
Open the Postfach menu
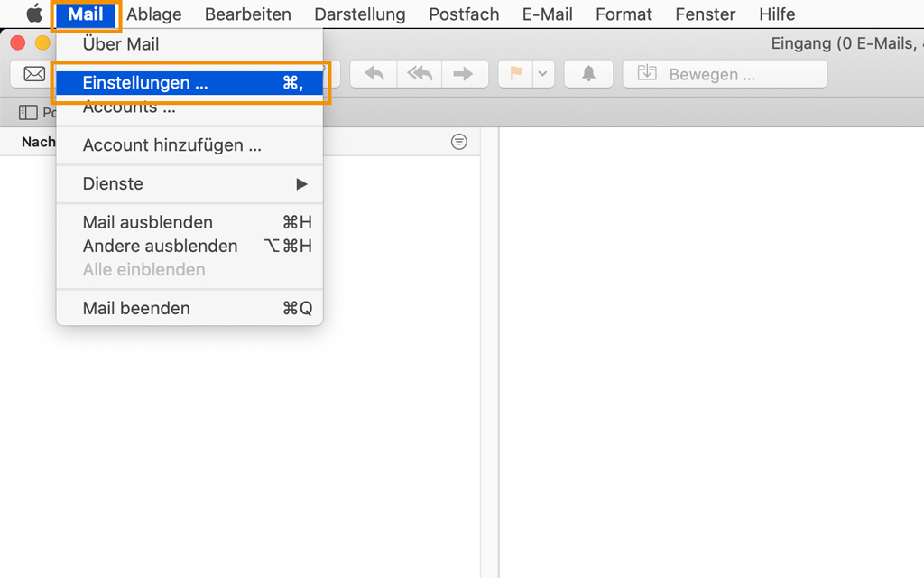pyautogui.click(x=464, y=14)
